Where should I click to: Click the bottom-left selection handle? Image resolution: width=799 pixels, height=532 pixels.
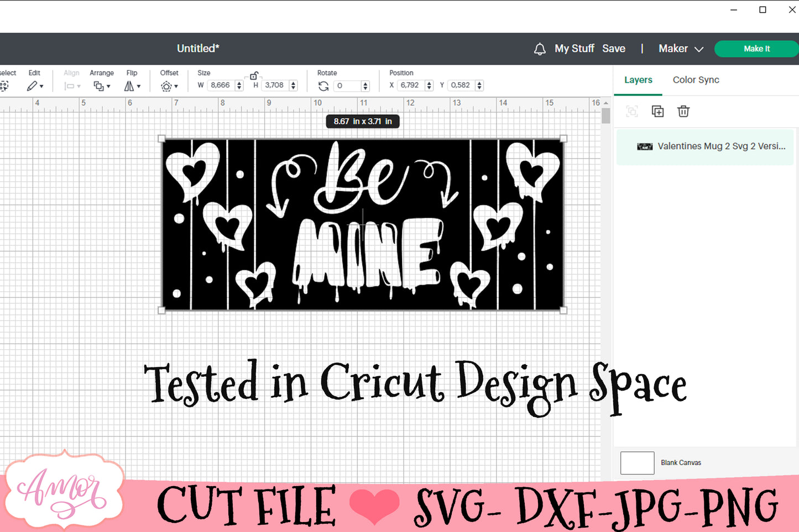tap(161, 310)
